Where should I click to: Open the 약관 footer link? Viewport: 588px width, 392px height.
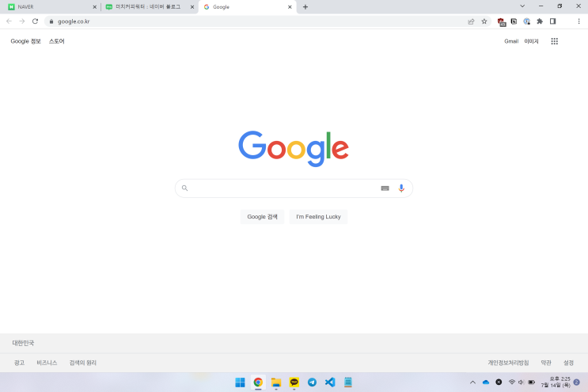(x=546, y=363)
